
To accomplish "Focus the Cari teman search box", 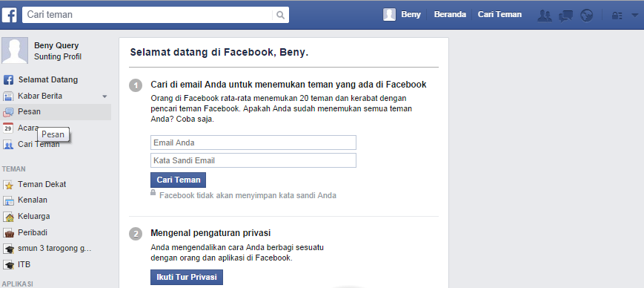I will click(x=147, y=15).
